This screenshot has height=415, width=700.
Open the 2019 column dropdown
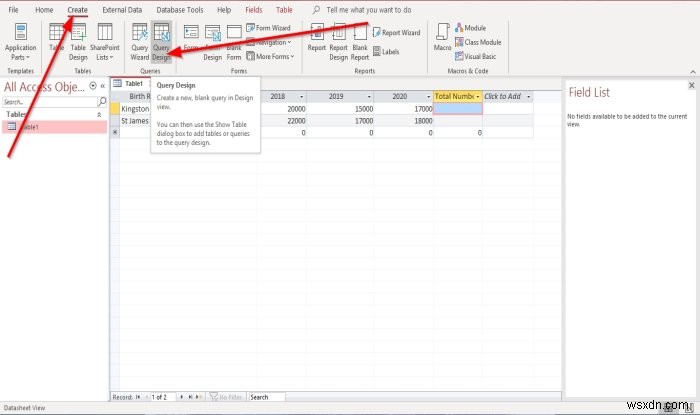pos(369,96)
